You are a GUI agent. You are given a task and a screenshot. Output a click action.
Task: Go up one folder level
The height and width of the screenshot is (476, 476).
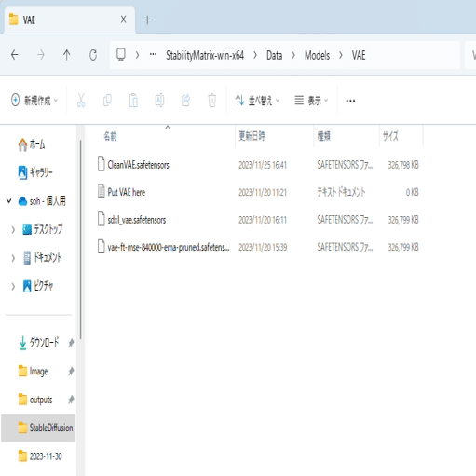(66, 55)
